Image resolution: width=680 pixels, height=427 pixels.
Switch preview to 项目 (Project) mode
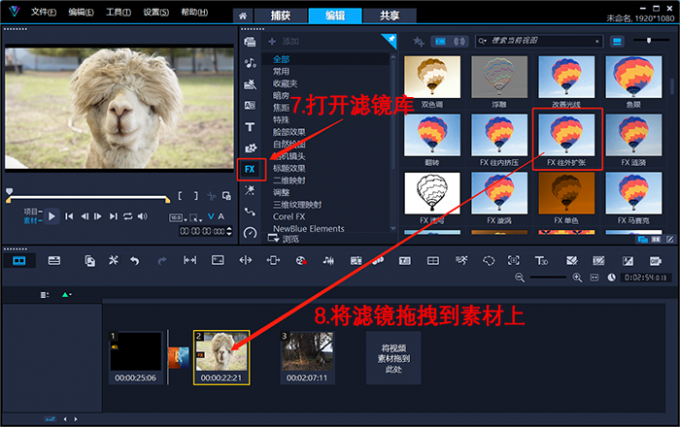(x=32, y=212)
